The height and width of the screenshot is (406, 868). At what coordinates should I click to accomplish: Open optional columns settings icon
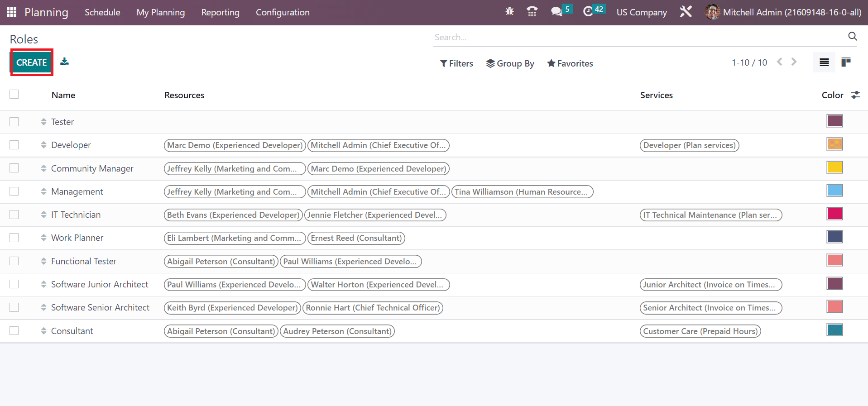point(855,95)
